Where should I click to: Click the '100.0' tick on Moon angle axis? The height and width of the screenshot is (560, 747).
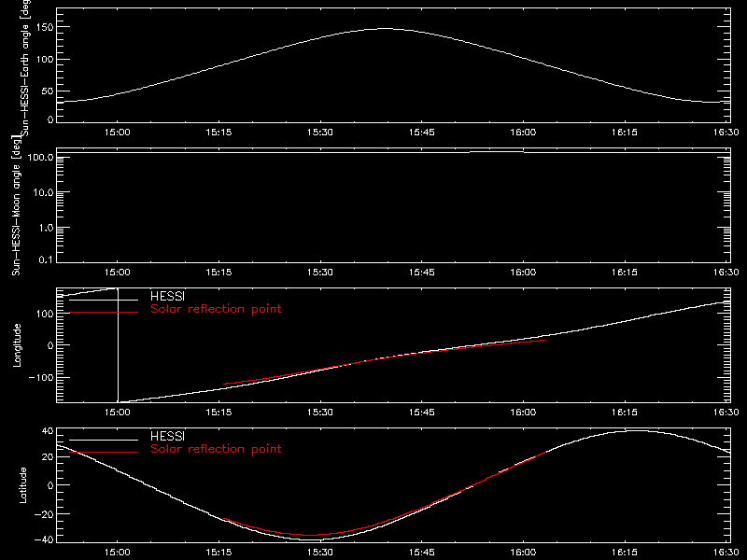(x=40, y=157)
